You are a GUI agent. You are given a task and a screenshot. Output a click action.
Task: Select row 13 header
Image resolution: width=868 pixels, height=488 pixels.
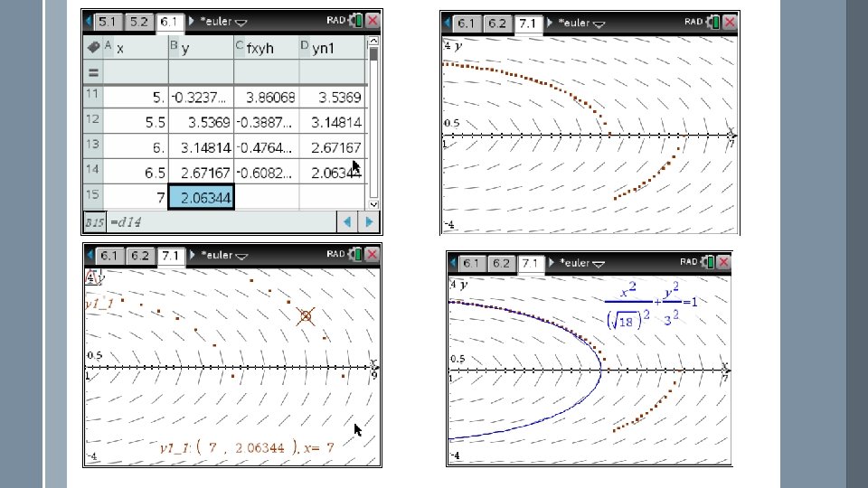pyautogui.click(x=93, y=147)
